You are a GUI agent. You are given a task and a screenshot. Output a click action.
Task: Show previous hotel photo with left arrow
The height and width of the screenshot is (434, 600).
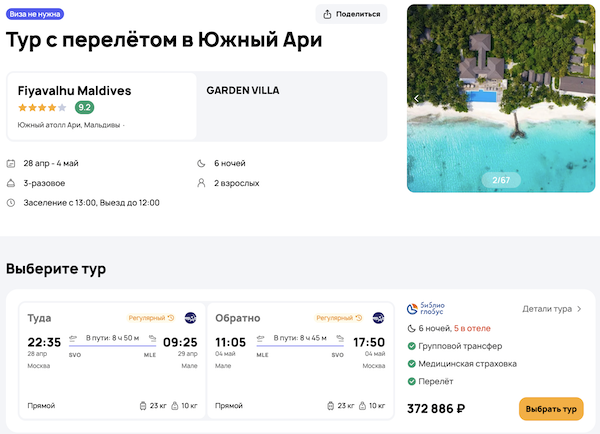pyautogui.click(x=417, y=98)
